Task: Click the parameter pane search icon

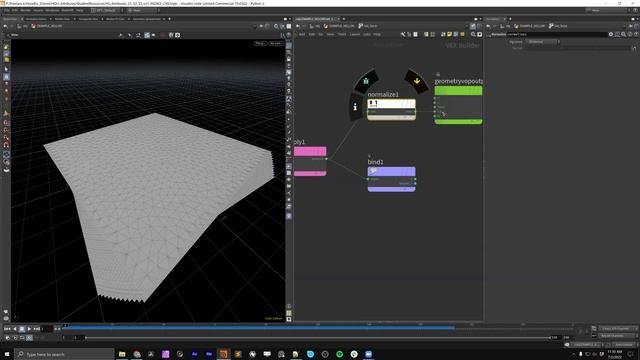Action: point(623,34)
